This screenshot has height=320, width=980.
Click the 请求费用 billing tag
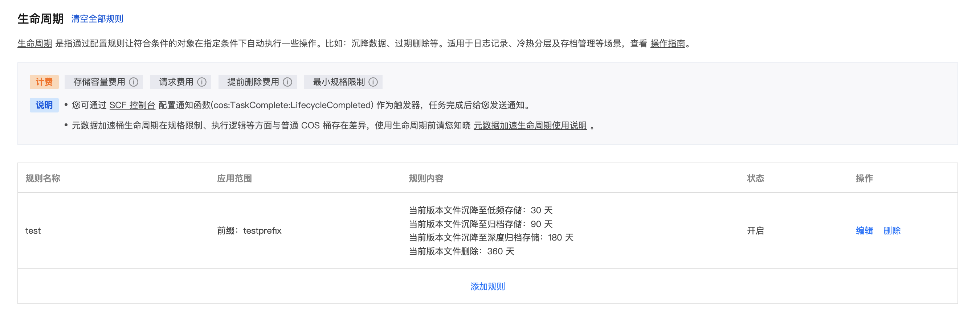pos(176,82)
